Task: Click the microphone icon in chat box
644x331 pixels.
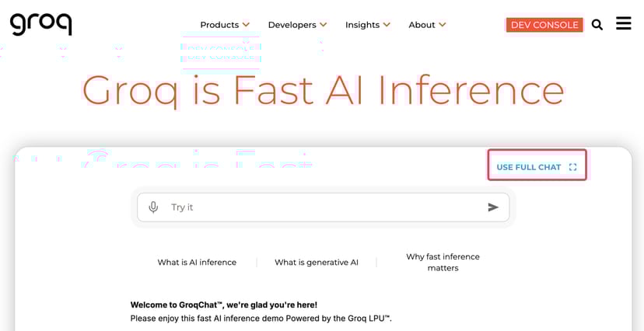Action: 153,207
